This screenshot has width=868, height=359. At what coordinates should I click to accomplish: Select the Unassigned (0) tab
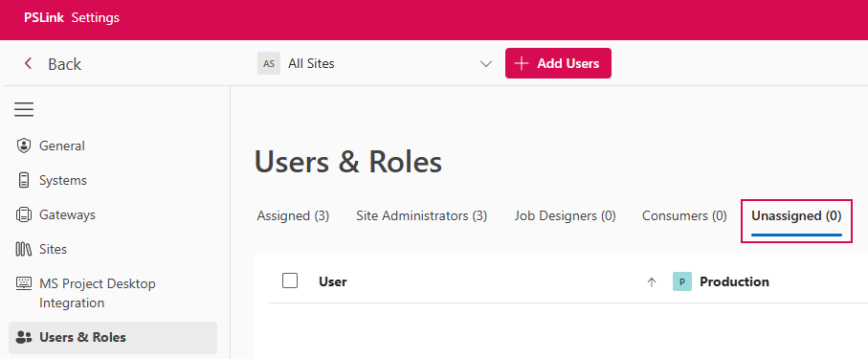[x=796, y=216]
